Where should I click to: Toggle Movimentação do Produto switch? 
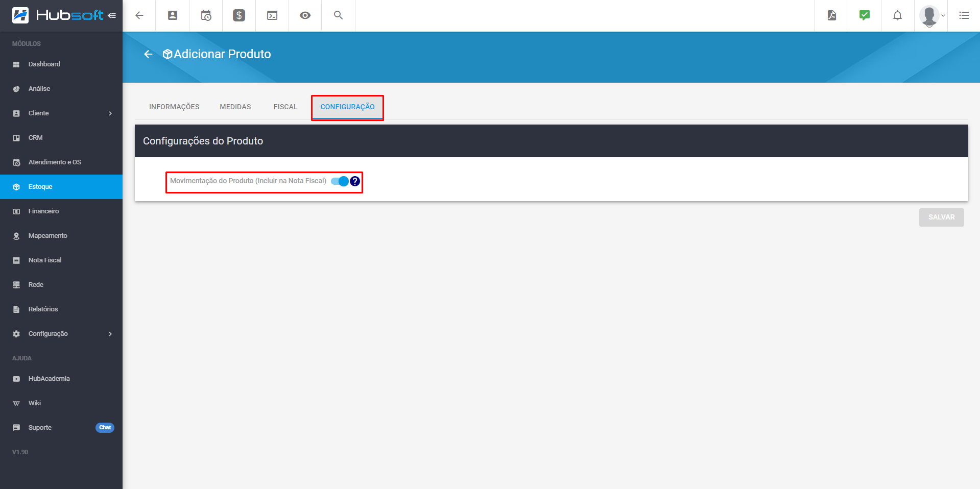(340, 181)
